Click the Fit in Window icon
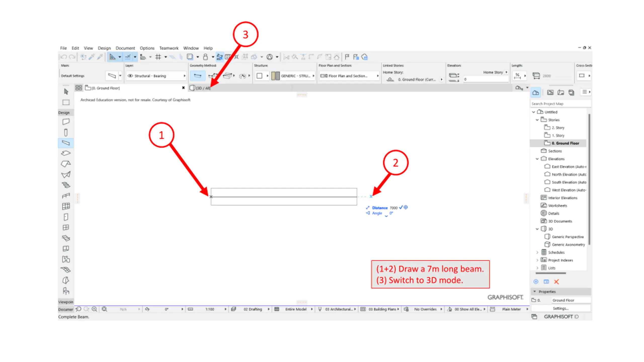Image resolution: width=644 pixels, height=362 pixels. pos(104,309)
